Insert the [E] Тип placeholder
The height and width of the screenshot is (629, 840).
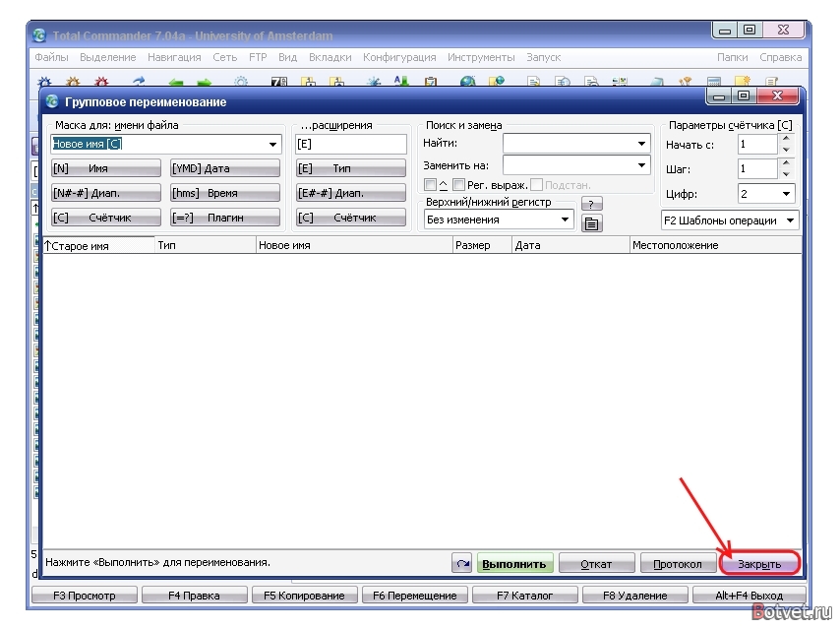click(351, 168)
